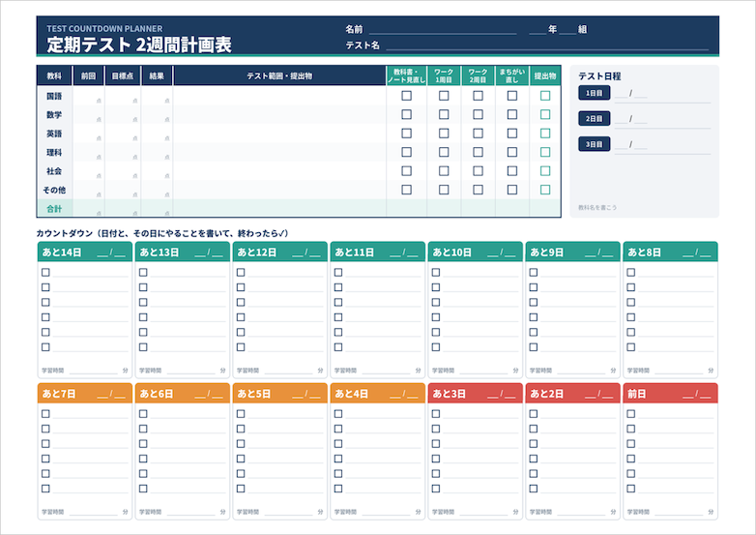756x535 pixels.
Task: Click the あと9日 card header
Action: [572, 252]
